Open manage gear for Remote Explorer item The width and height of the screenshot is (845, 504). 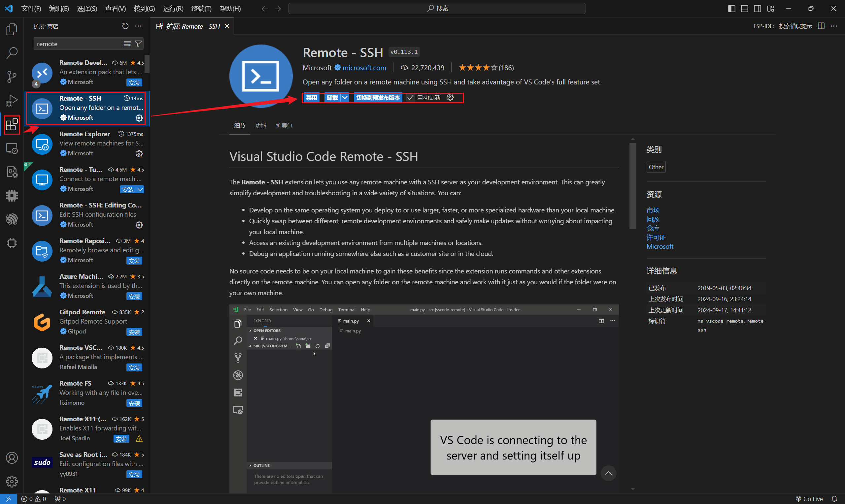[x=139, y=153]
